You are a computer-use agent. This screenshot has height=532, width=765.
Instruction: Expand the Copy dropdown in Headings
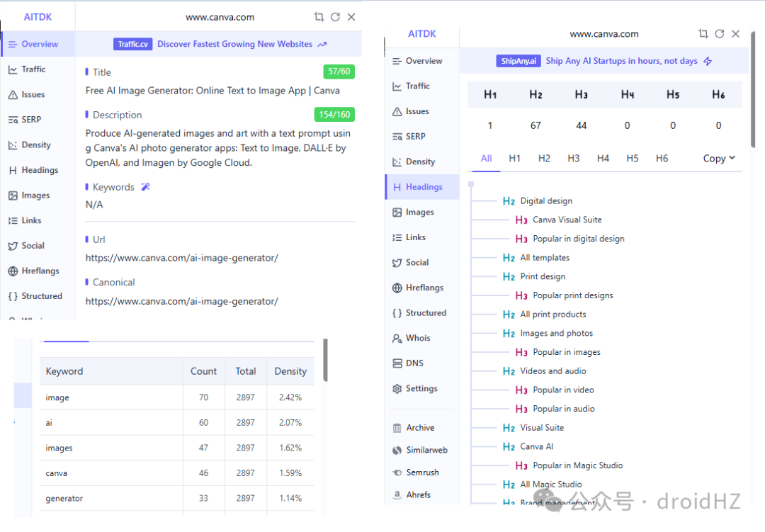719,158
